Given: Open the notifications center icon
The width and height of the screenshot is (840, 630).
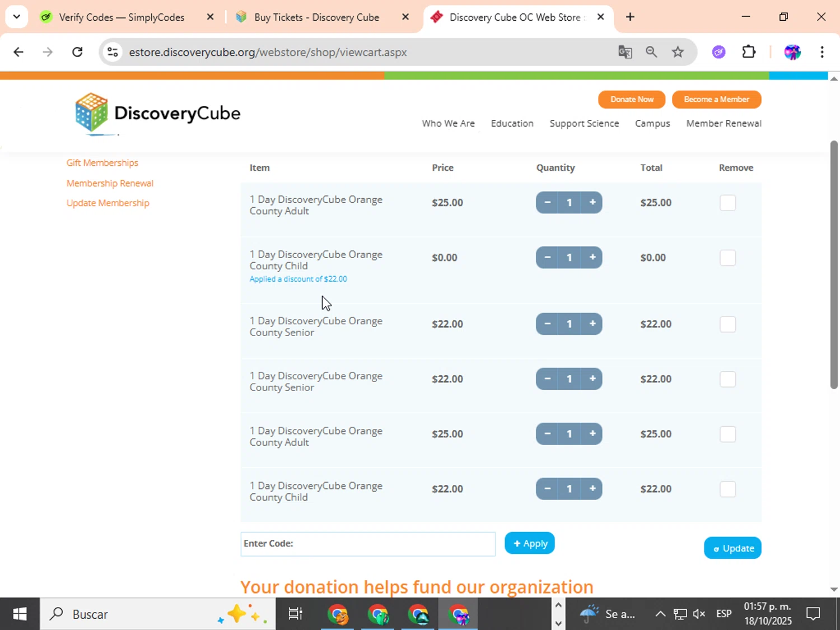Looking at the screenshot, I should (x=813, y=614).
